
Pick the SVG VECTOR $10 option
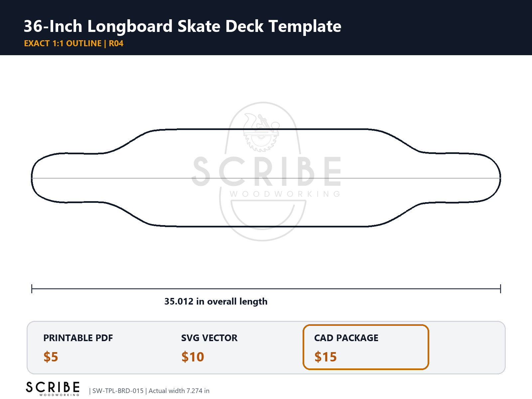tap(209, 347)
